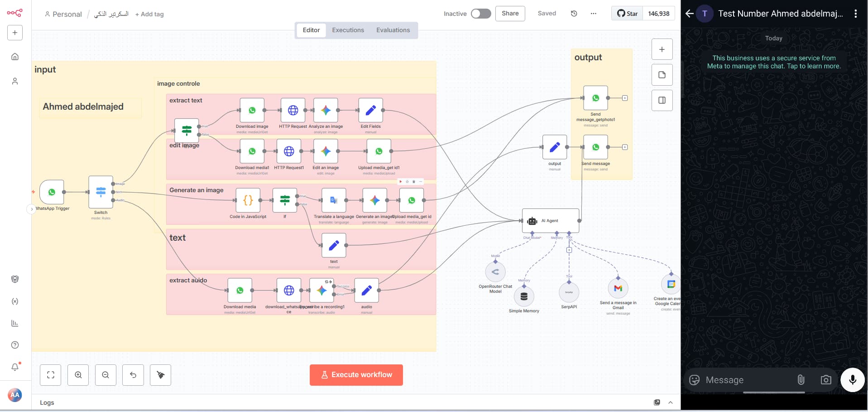This screenshot has height=412, width=868.
Task: Open the create-new plus menu in sidebar
Action: 15,33
